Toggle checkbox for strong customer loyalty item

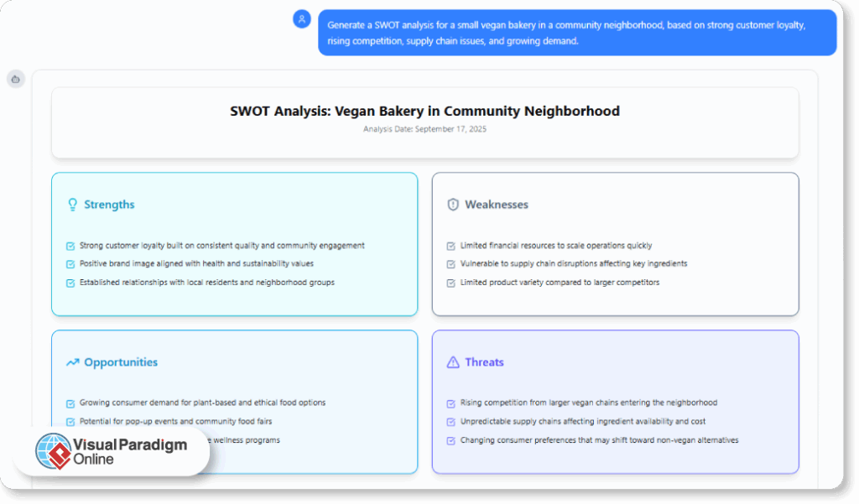pyautogui.click(x=70, y=246)
